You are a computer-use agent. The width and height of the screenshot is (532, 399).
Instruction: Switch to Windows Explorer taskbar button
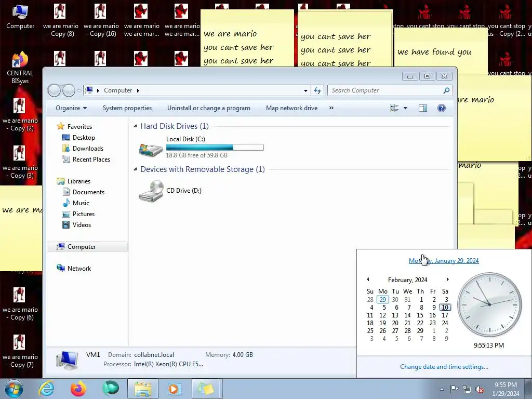[143, 389]
